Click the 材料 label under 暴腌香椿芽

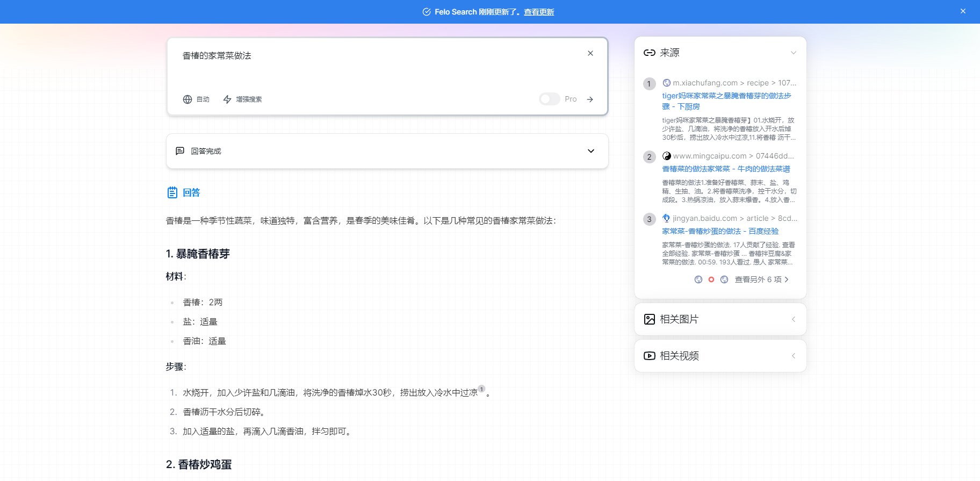click(176, 277)
